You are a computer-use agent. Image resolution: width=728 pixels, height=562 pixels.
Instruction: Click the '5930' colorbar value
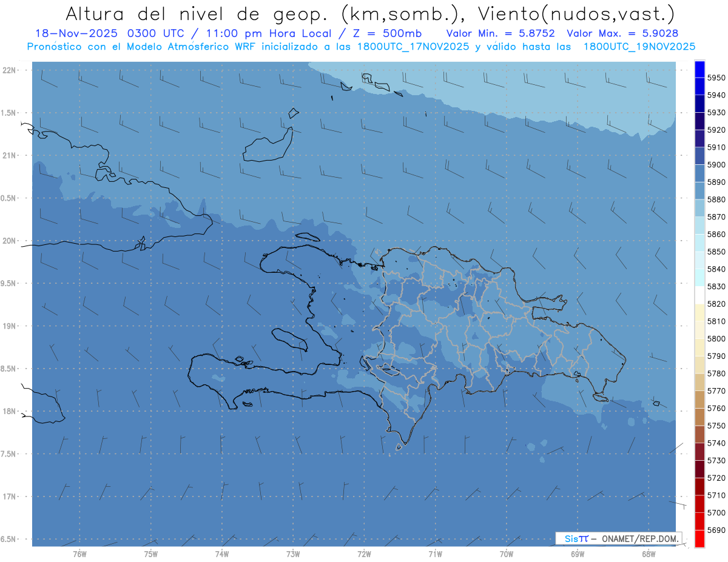717,113
